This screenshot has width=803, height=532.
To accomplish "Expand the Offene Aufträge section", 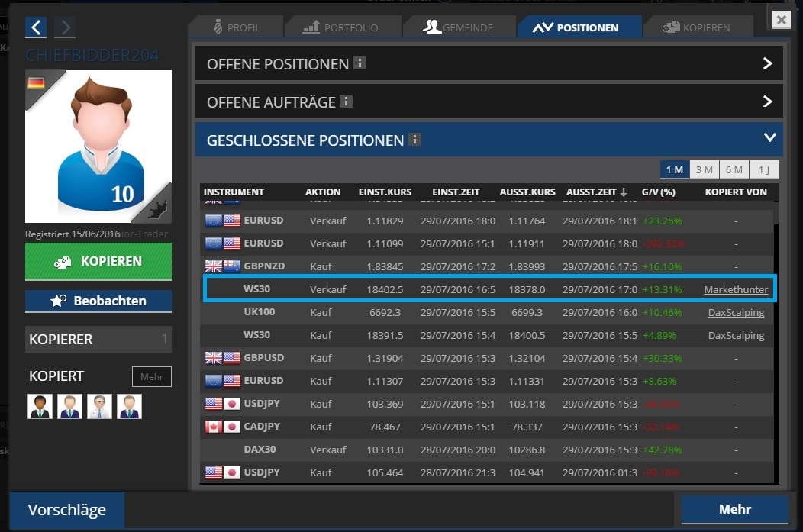I will 768,101.
